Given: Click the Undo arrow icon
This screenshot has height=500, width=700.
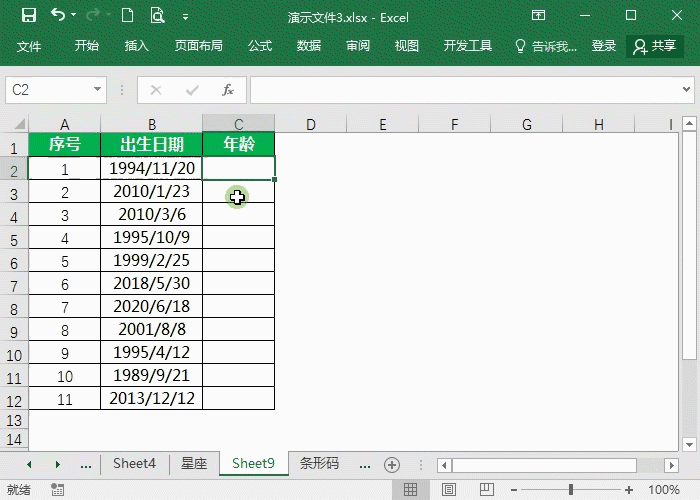Looking at the screenshot, I should click(58, 15).
